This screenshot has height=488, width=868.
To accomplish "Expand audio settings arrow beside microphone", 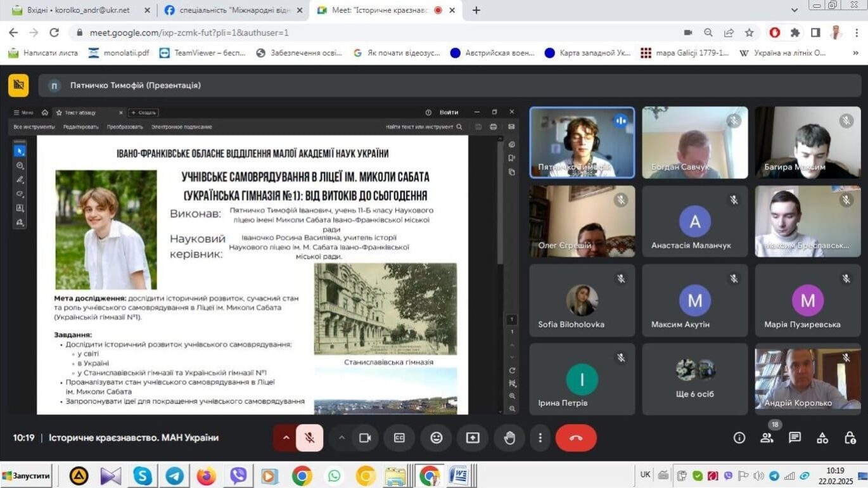I will coord(286,438).
